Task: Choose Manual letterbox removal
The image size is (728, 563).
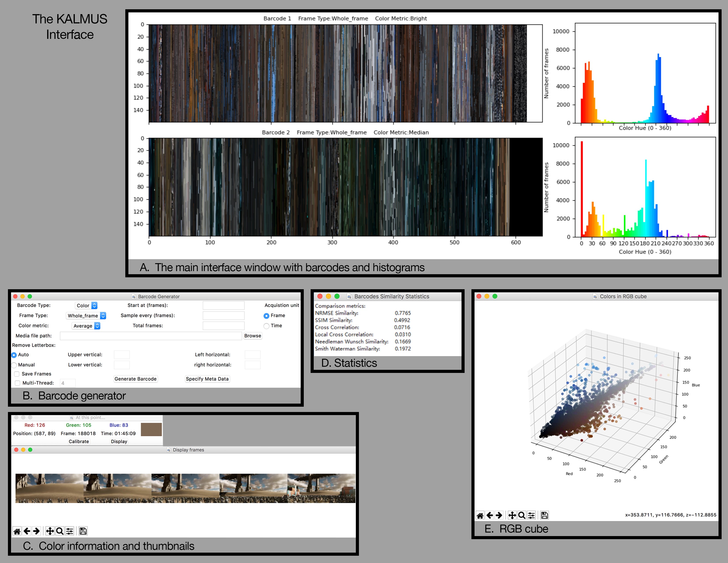Action: (14, 365)
